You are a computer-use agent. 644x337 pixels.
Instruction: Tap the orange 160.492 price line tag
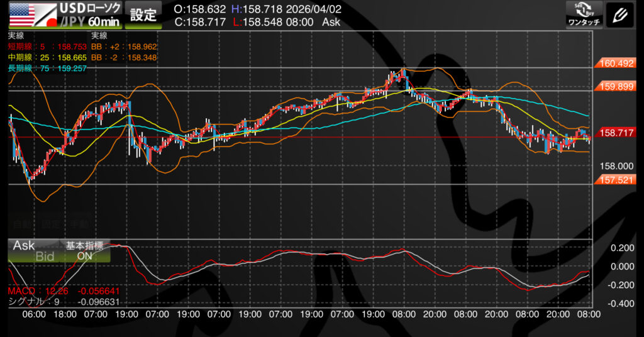[x=616, y=64]
